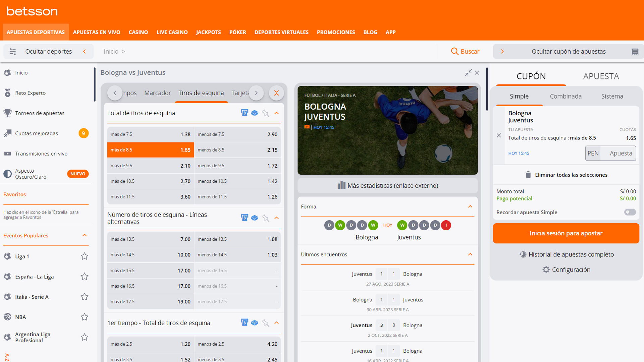The width and height of the screenshot is (644, 362).
Task: Open Reto Experto in sidebar
Action: click(x=30, y=93)
